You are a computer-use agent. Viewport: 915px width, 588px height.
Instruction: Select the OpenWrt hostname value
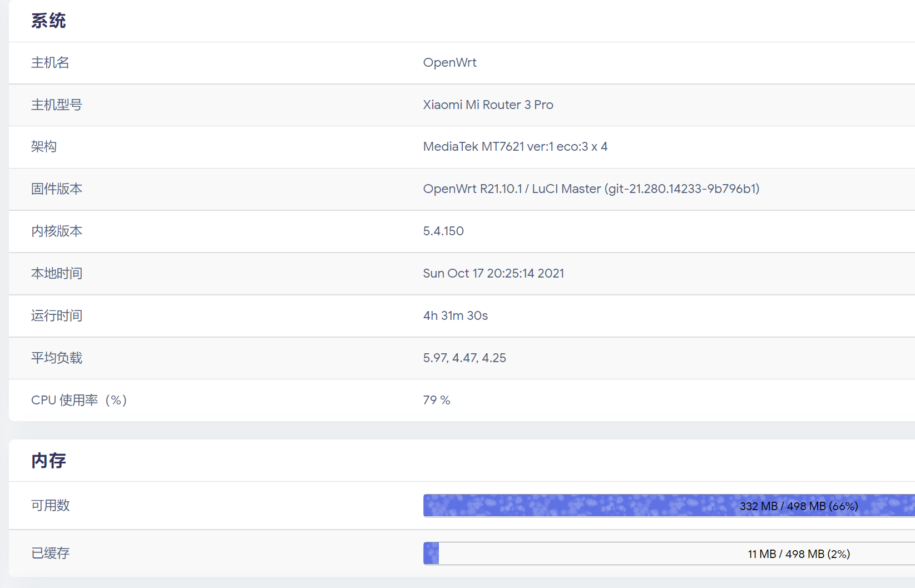449,62
